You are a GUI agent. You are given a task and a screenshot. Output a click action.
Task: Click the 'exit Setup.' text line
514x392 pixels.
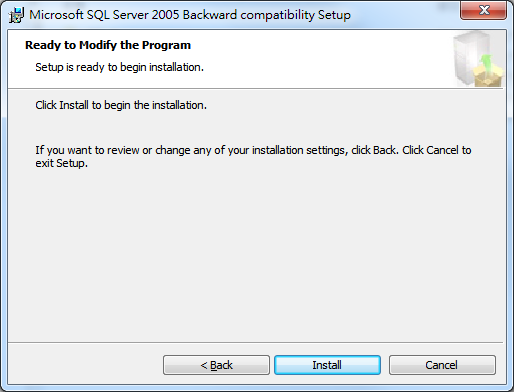click(x=62, y=163)
